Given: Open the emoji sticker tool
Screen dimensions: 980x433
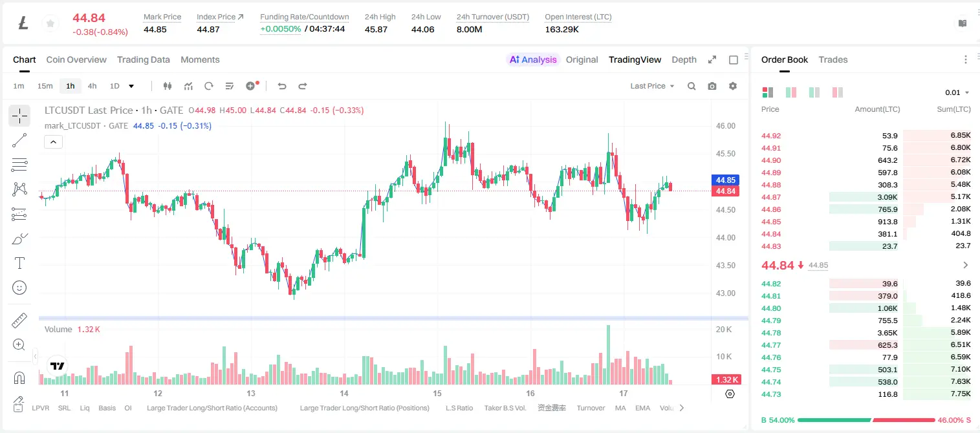Looking at the screenshot, I should click(x=19, y=288).
